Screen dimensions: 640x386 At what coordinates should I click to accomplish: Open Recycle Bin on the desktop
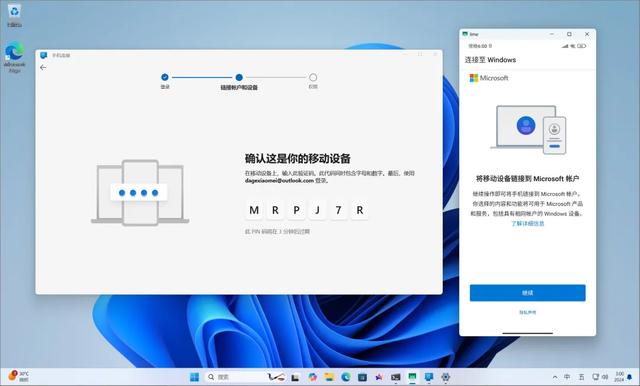click(x=14, y=16)
